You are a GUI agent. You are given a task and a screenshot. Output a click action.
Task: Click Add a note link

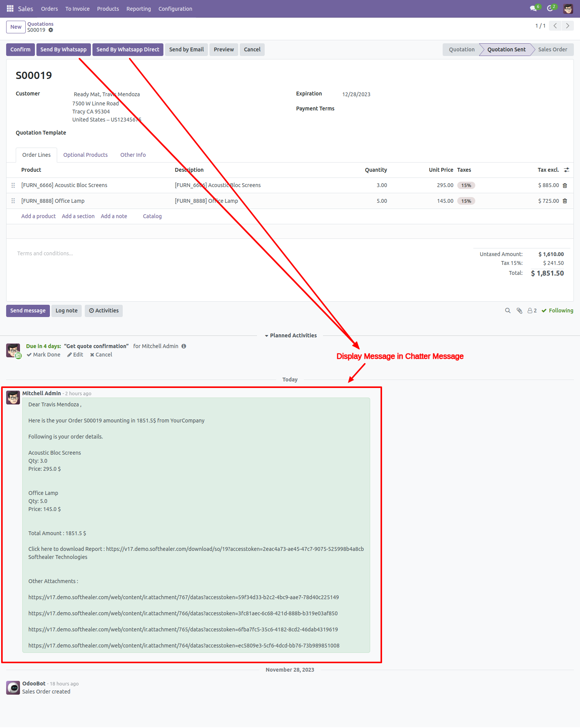click(114, 216)
